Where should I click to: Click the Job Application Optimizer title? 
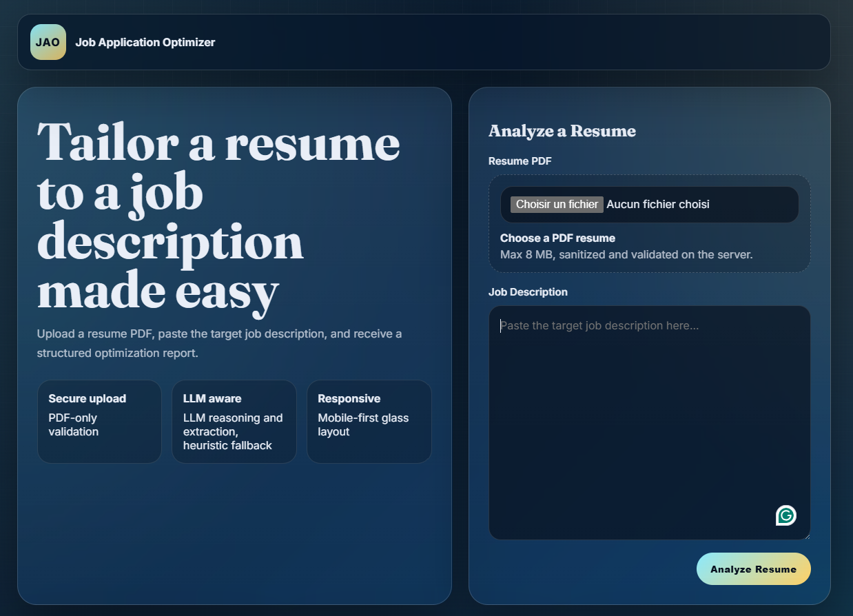tap(145, 42)
